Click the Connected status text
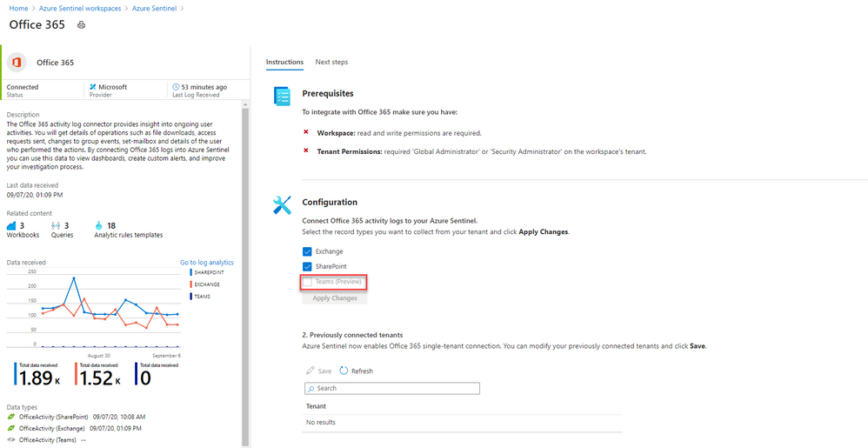 coord(23,87)
